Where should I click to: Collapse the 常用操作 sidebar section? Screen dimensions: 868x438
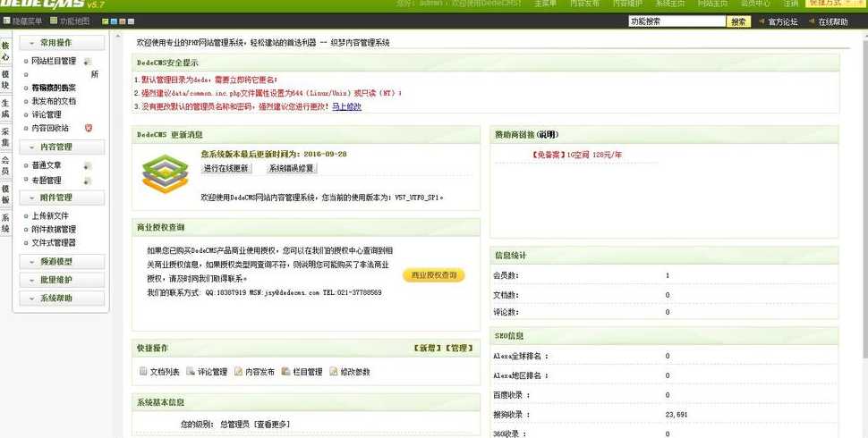pos(62,43)
